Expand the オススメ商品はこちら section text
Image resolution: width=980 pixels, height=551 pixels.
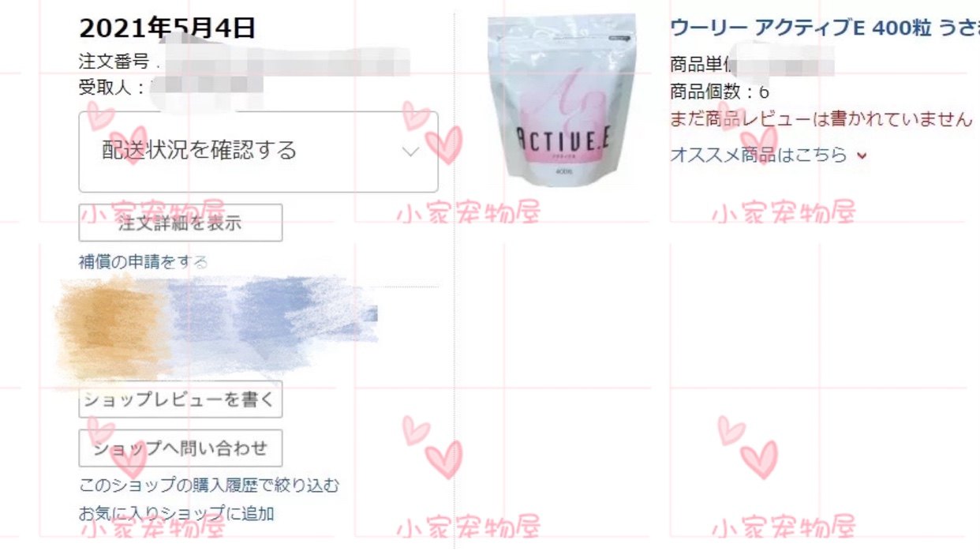758,155
